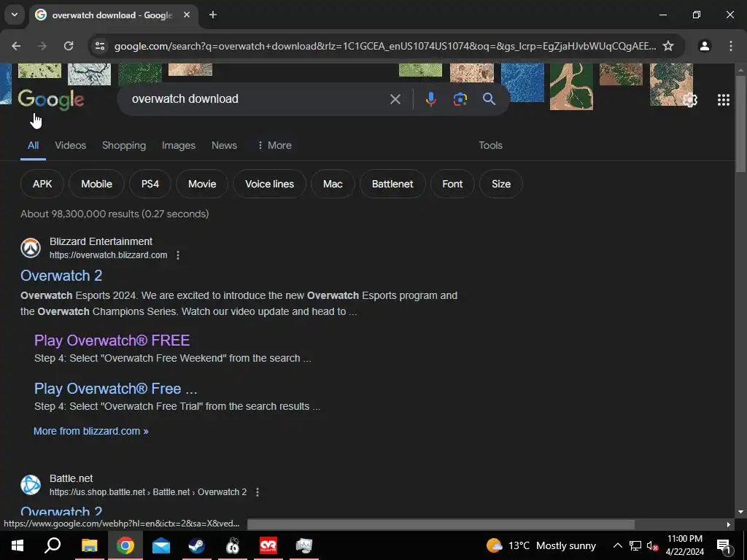The width and height of the screenshot is (747, 560).
Task: Filter by the APK chip
Action: pos(42,184)
